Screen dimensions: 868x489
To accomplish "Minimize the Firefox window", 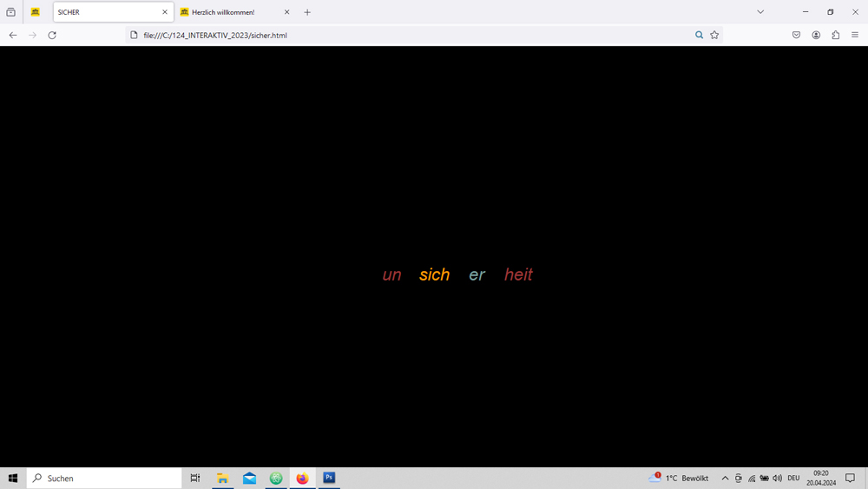I will point(806,11).
